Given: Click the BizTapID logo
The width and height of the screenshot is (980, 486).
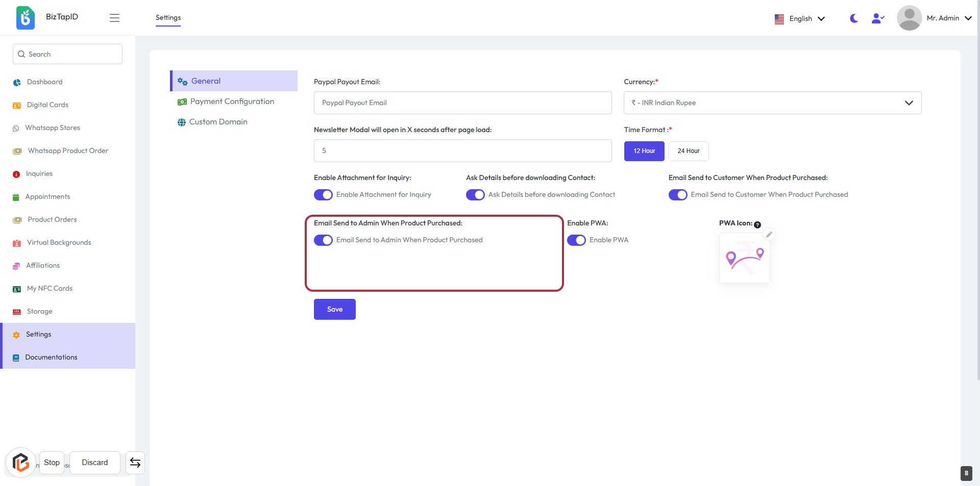Looking at the screenshot, I should tap(26, 18).
